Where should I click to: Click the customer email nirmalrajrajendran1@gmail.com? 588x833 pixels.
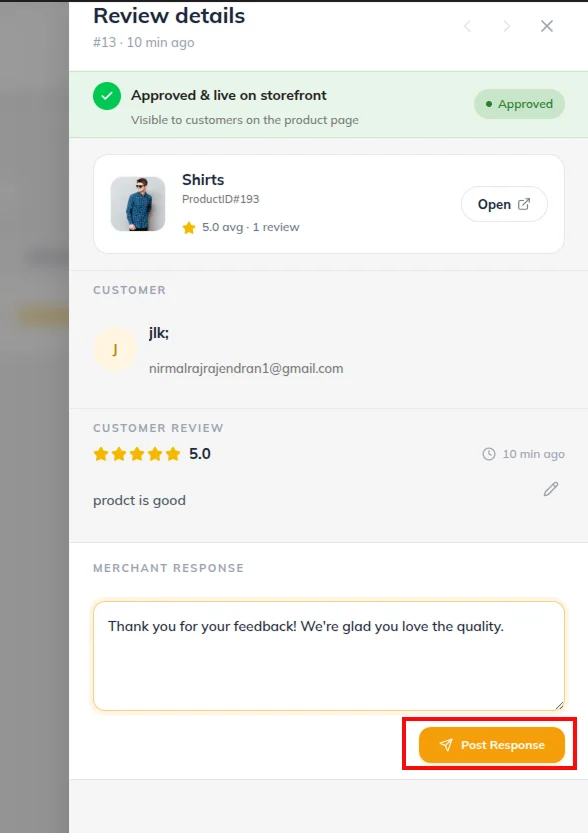[x=246, y=368]
